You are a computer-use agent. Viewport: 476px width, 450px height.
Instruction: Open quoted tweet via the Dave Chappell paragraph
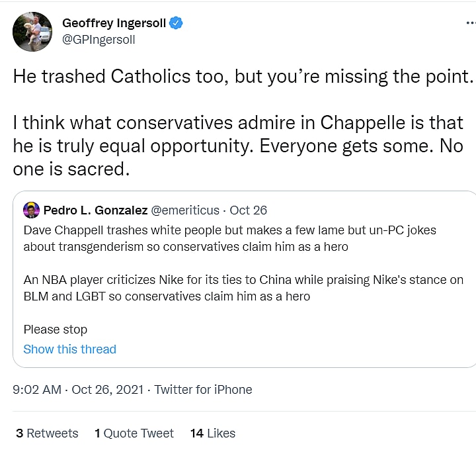pos(229,238)
